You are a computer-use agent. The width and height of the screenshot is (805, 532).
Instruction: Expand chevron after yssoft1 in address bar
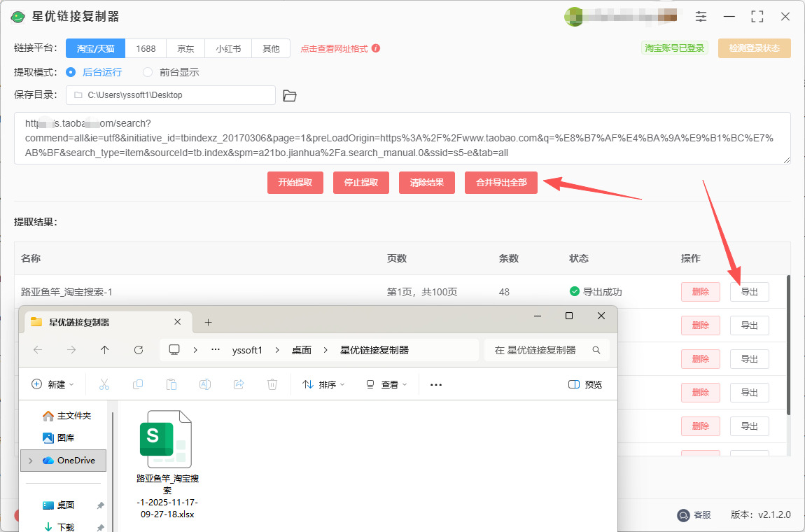pos(277,350)
